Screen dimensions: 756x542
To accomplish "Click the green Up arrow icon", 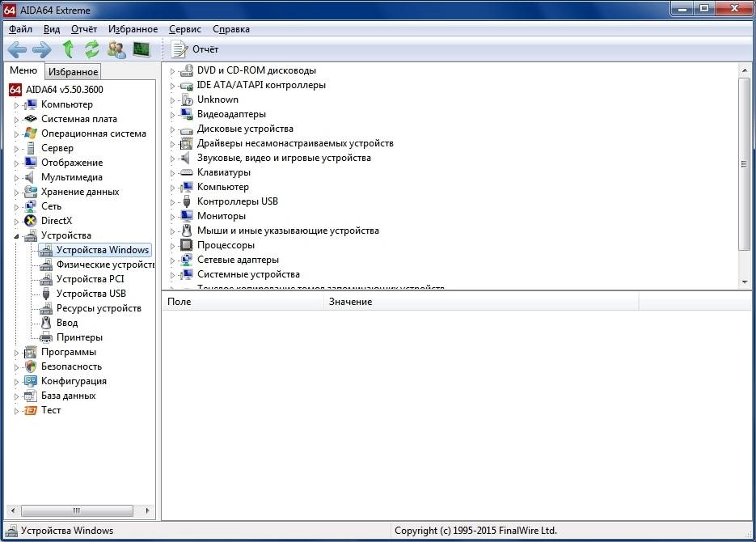I will click(69, 49).
